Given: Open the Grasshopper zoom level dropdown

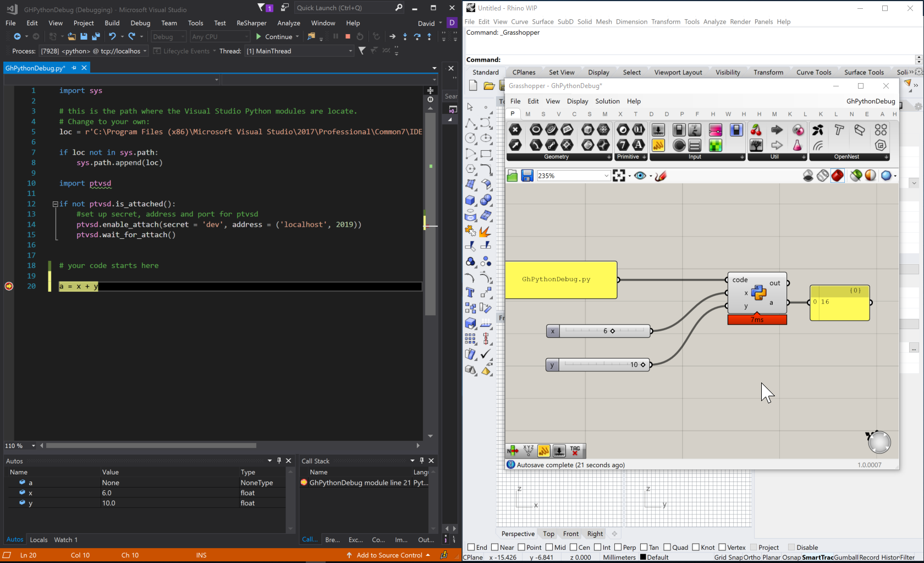Looking at the screenshot, I should coord(606,176).
